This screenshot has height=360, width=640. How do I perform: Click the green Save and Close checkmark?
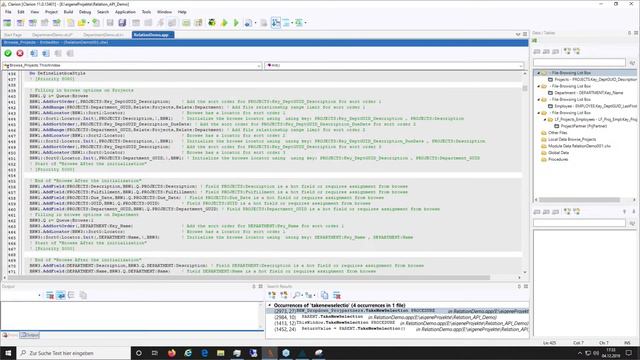tap(8, 53)
